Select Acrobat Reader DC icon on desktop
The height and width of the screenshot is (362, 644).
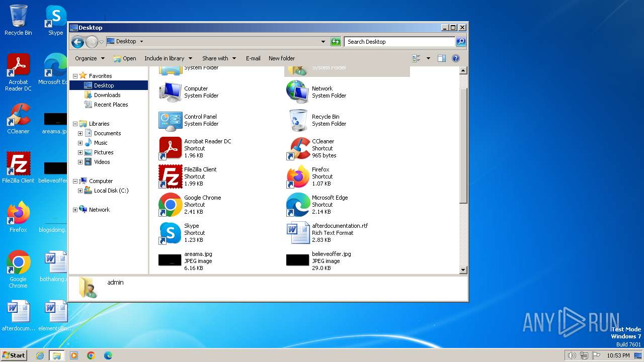18,72
